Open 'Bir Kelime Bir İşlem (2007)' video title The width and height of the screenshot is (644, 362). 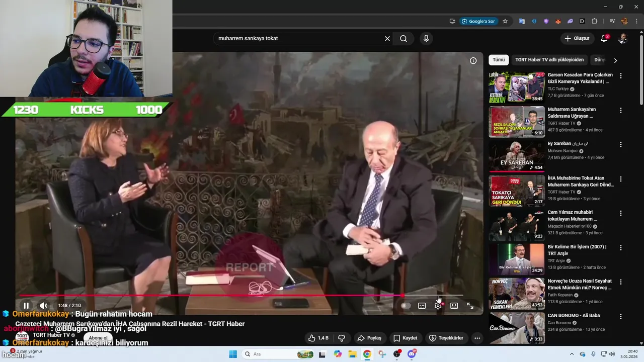tap(577, 250)
